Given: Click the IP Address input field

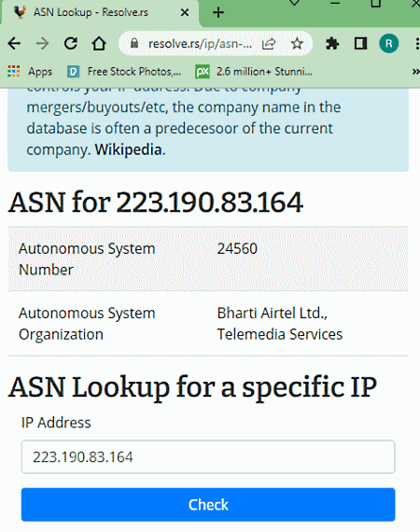Looking at the screenshot, I should tap(208, 456).
